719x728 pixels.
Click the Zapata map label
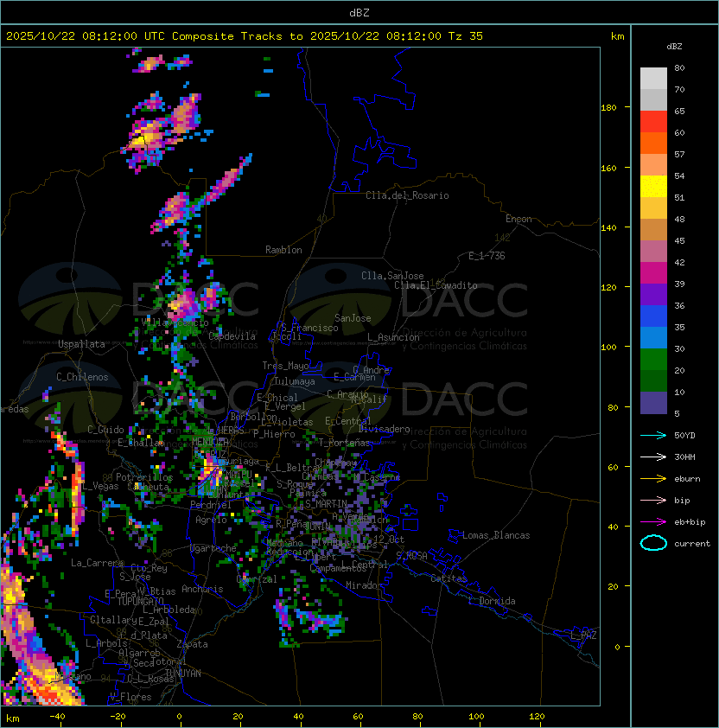click(x=192, y=644)
